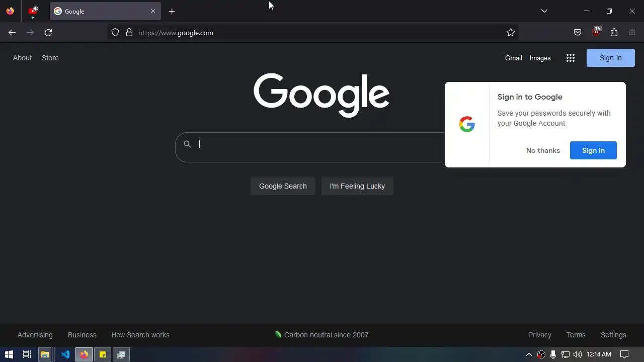Image resolution: width=644 pixels, height=362 pixels.
Task: Open Google Images link
Action: (540, 58)
